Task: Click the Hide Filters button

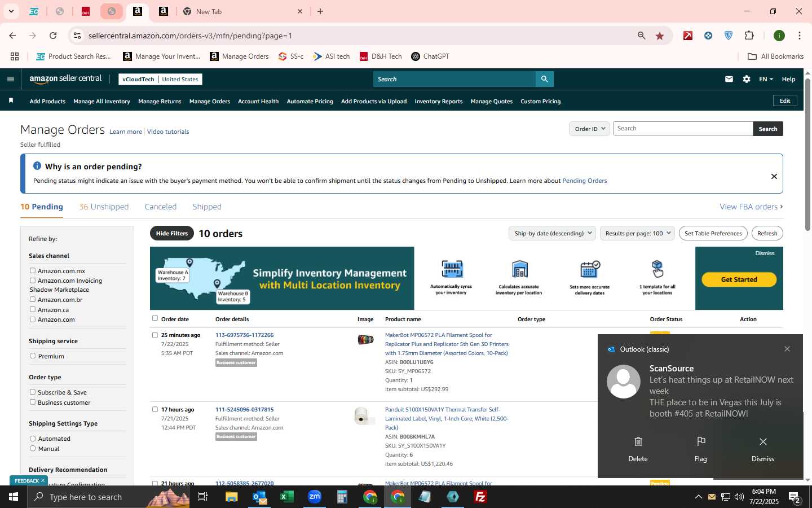Action: click(172, 233)
